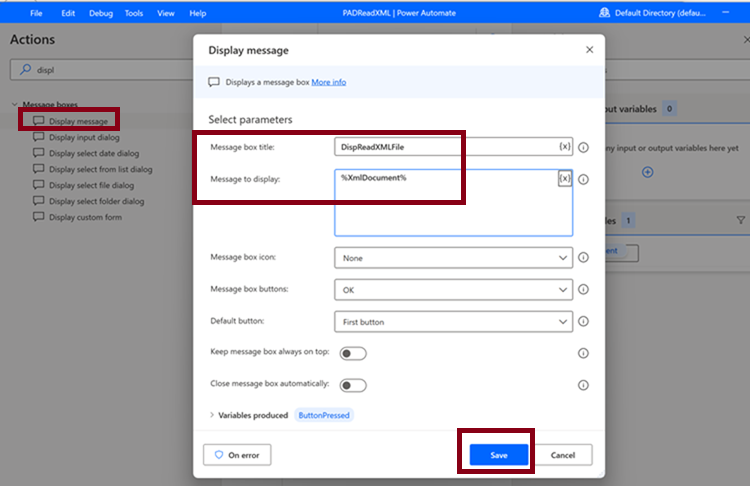Click info icon beside Message box icon dropdown
750x486 pixels.
583,257
